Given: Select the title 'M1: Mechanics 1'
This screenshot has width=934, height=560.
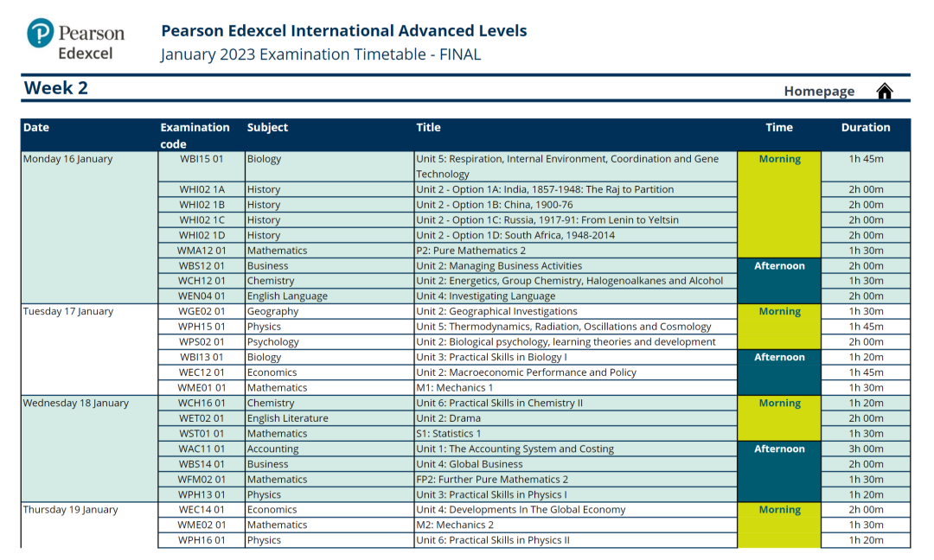Looking at the screenshot, I should tap(455, 388).
